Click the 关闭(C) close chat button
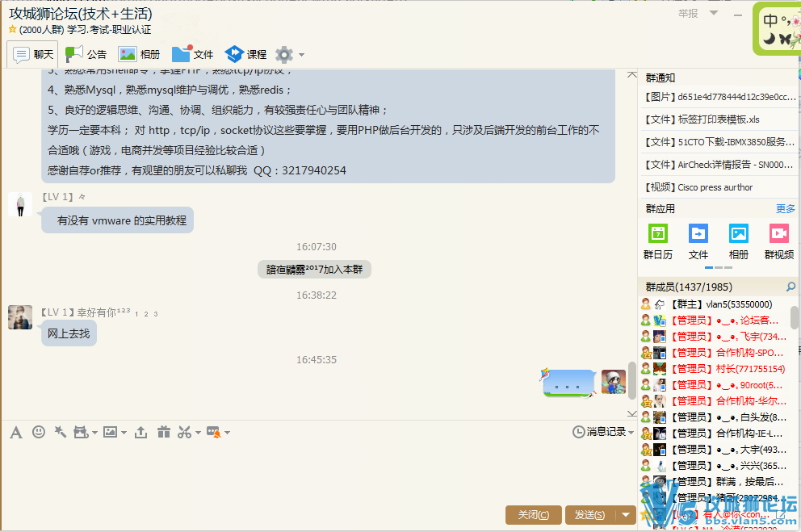The width and height of the screenshot is (801, 532). [534, 515]
